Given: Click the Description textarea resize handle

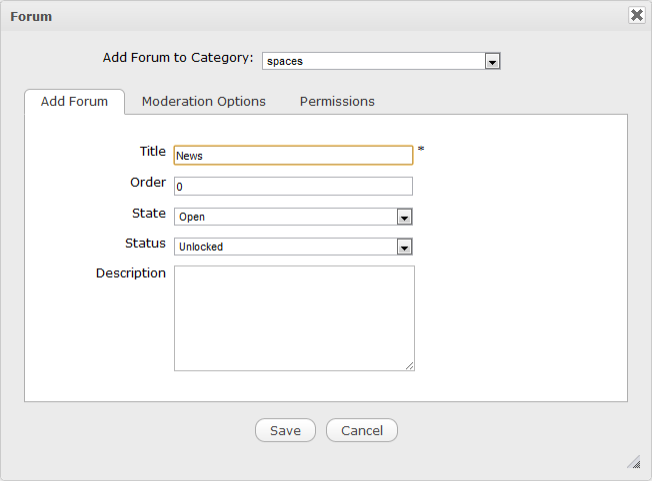Looking at the screenshot, I should pos(409,366).
